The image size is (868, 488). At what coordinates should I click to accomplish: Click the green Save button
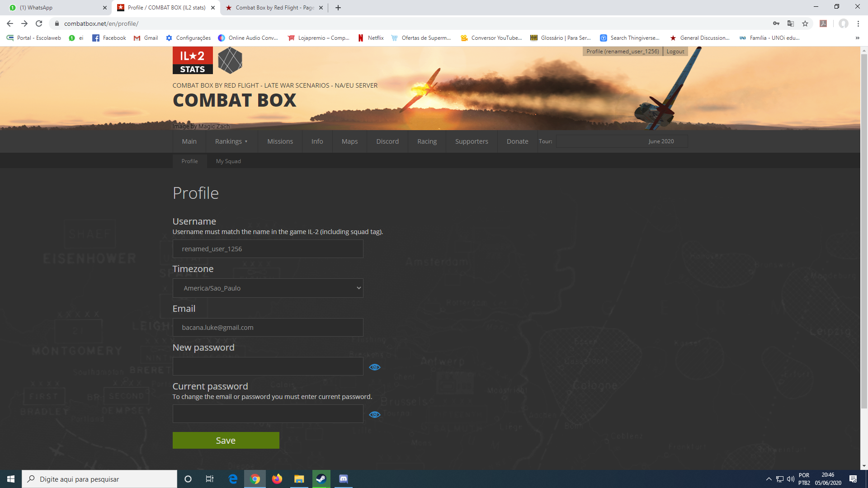[226, 441]
